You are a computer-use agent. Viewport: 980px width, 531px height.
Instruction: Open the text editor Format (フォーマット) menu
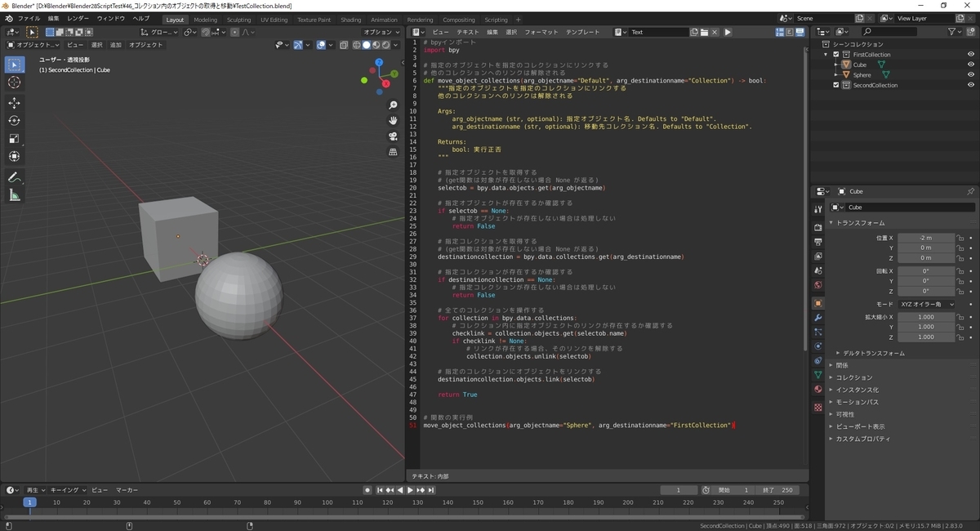541,32
